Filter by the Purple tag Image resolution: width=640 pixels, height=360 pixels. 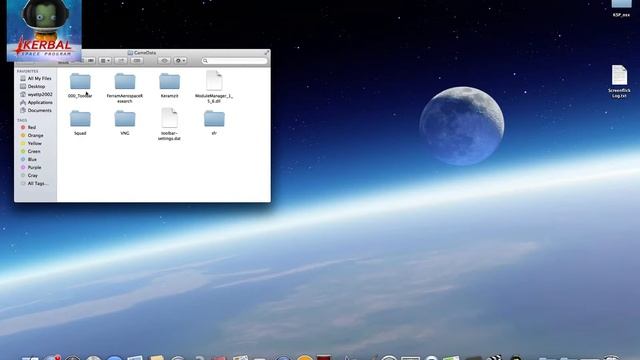pos(31,167)
